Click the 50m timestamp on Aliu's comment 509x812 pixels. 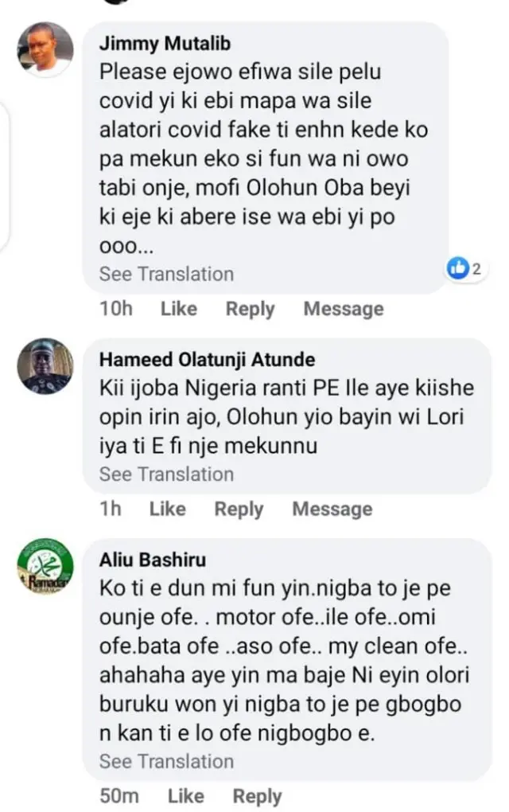pyautogui.click(x=118, y=795)
